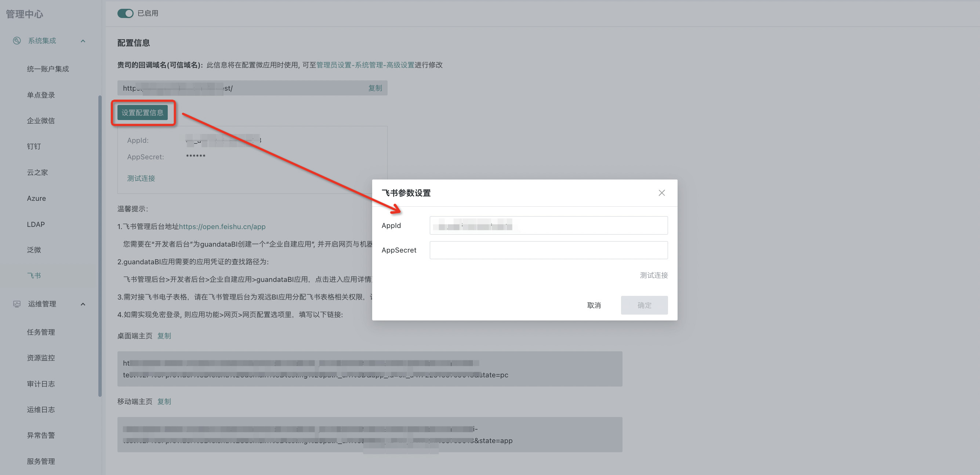Collapse the 系统集成 menu chevron
980x475 pixels.
point(83,41)
